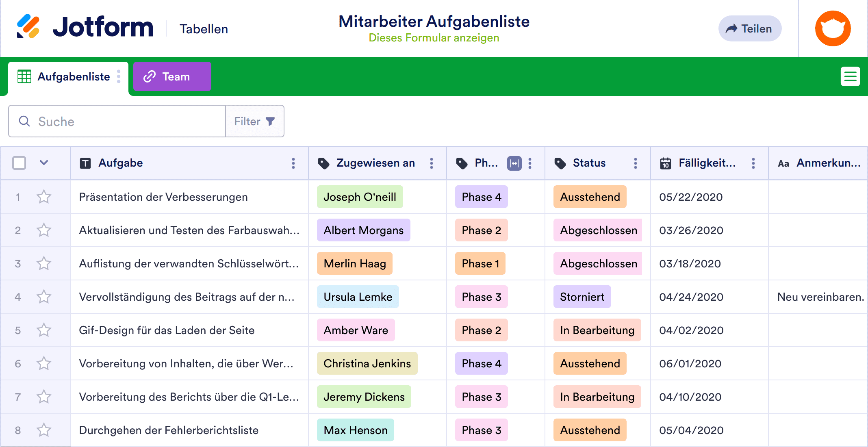Screen dimensions: 868x447
Task: Click Ausstehend status in row 1
Action: pyautogui.click(x=590, y=197)
